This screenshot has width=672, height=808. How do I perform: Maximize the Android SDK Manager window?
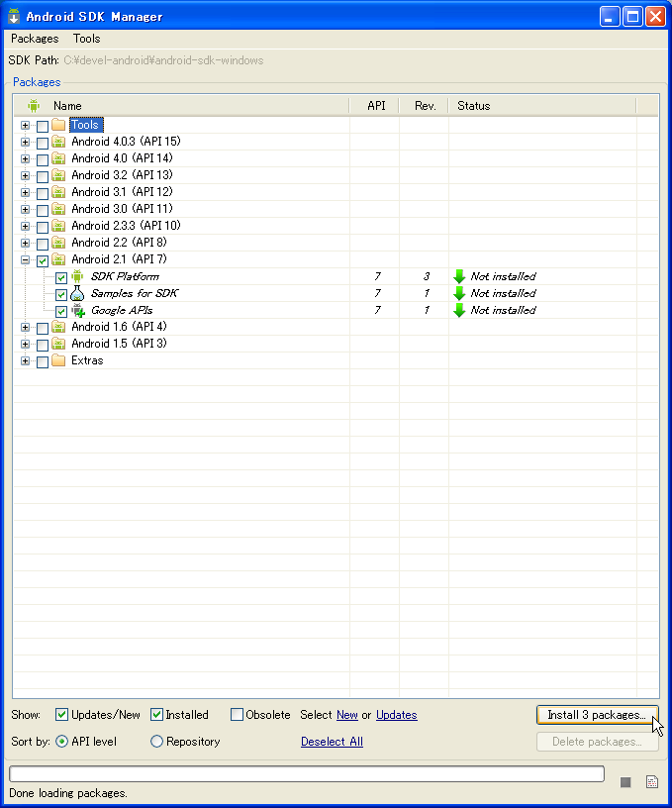click(632, 17)
